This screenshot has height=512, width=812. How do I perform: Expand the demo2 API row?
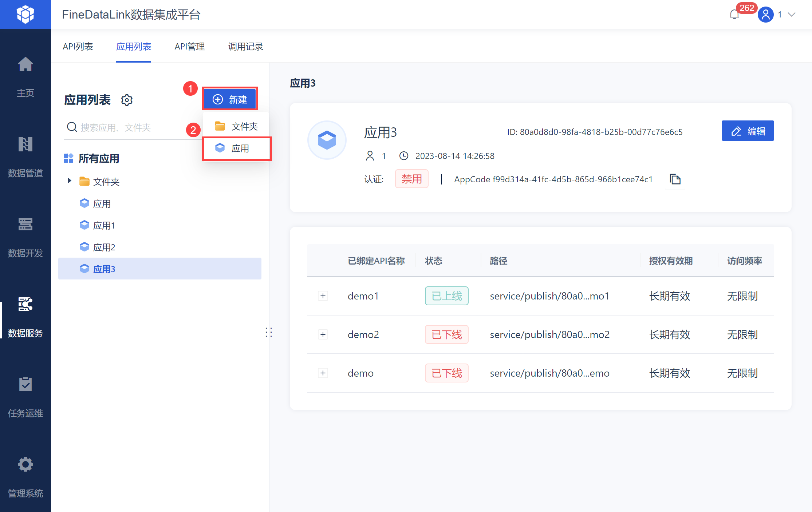pos(323,334)
